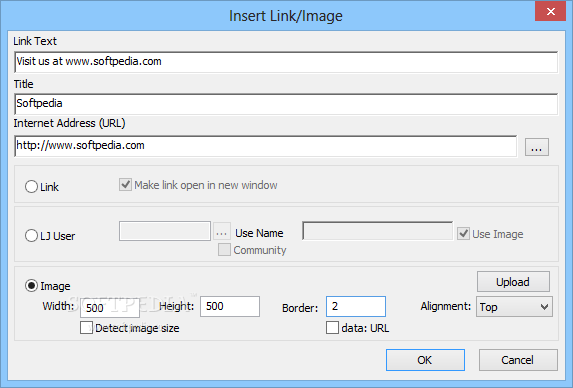
Task: Click into the Title field
Action: [x=286, y=104]
